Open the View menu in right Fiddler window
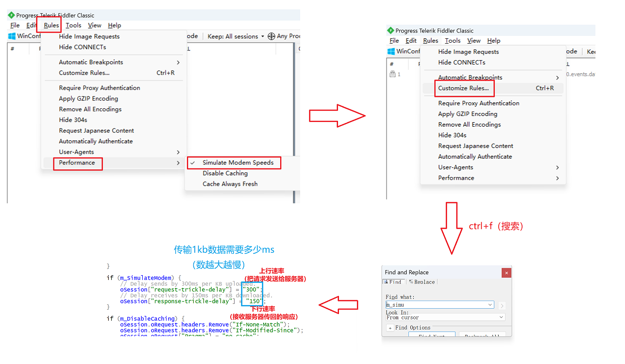625x364 pixels. click(x=473, y=41)
